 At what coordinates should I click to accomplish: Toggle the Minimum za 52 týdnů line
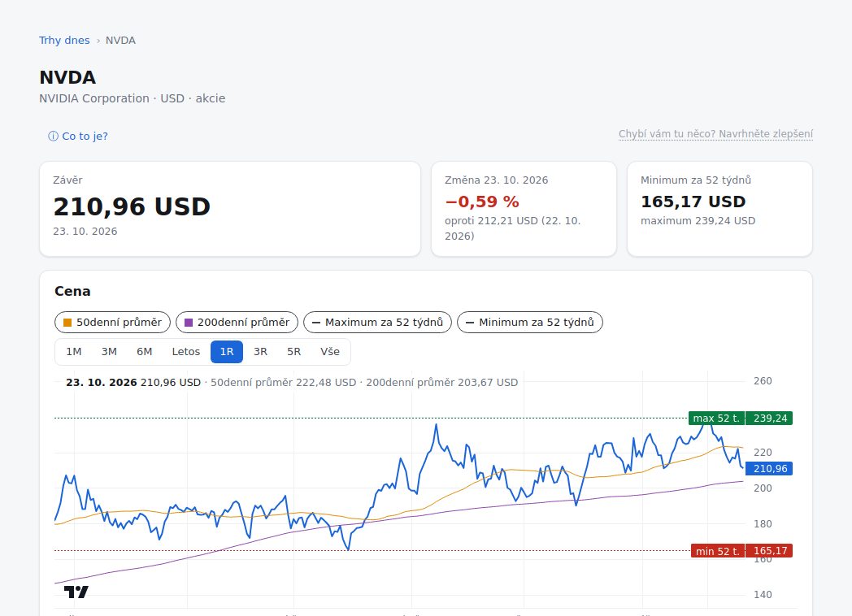point(530,322)
